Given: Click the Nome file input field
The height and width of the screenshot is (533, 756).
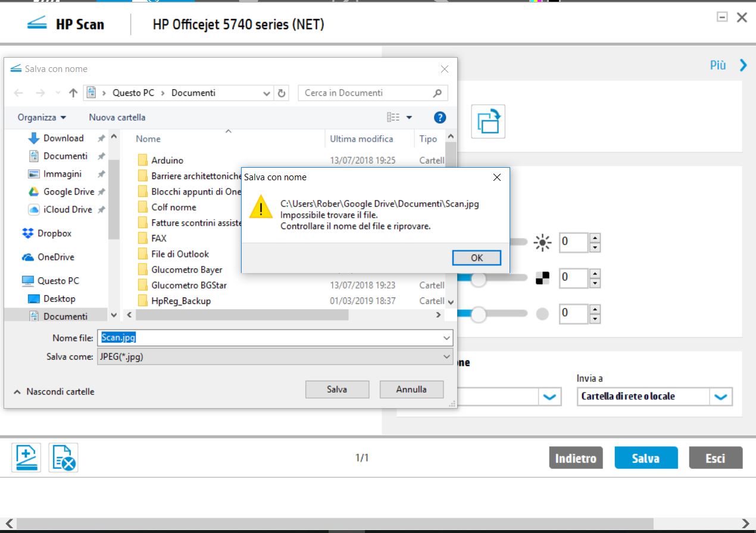Looking at the screenshot, I should (x=274, y=338).
